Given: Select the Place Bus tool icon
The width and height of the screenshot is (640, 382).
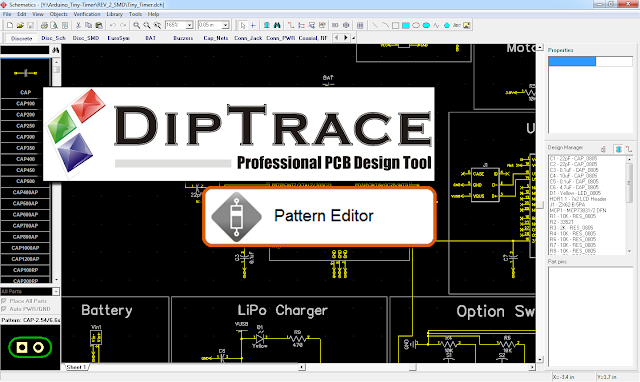Looking at the screenshot, I should (x=301, y=25).
